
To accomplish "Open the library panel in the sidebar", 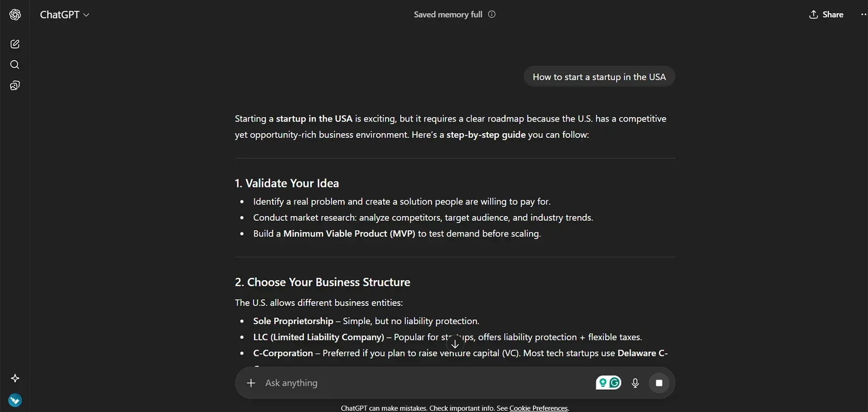I will click(x=15, y=85).
